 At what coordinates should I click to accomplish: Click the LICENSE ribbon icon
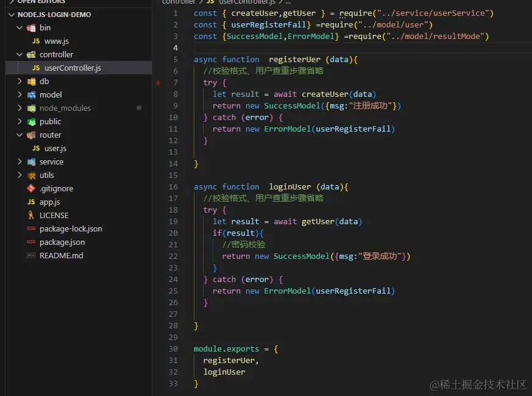[31, 215]
